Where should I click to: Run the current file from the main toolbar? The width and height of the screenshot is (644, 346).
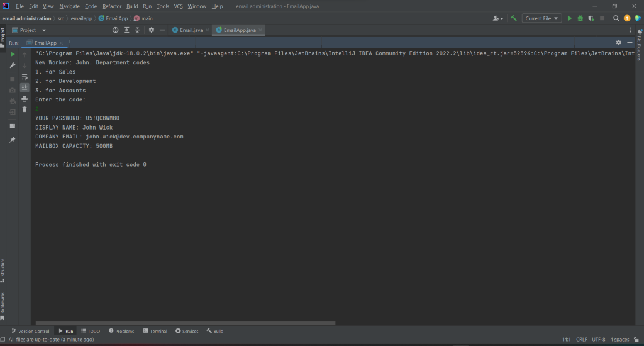coord(569,18)
